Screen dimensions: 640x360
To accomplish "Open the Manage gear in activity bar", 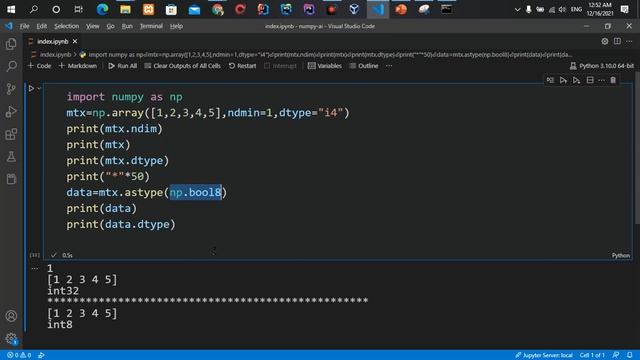I will tap(11, 338).
